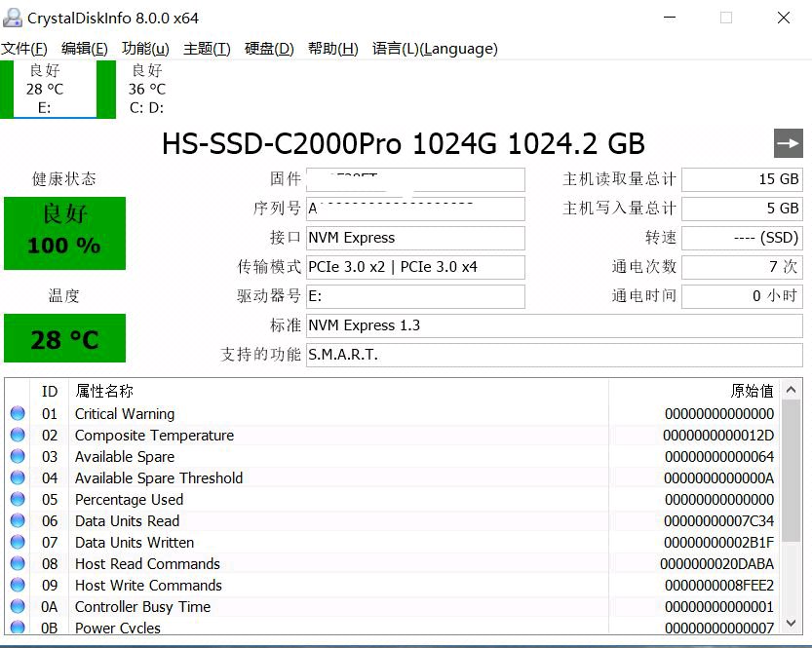The width and height of the screenshot is (812, 648).
Task: Select the Critical Warning attribute name
Action: point(125,414)
